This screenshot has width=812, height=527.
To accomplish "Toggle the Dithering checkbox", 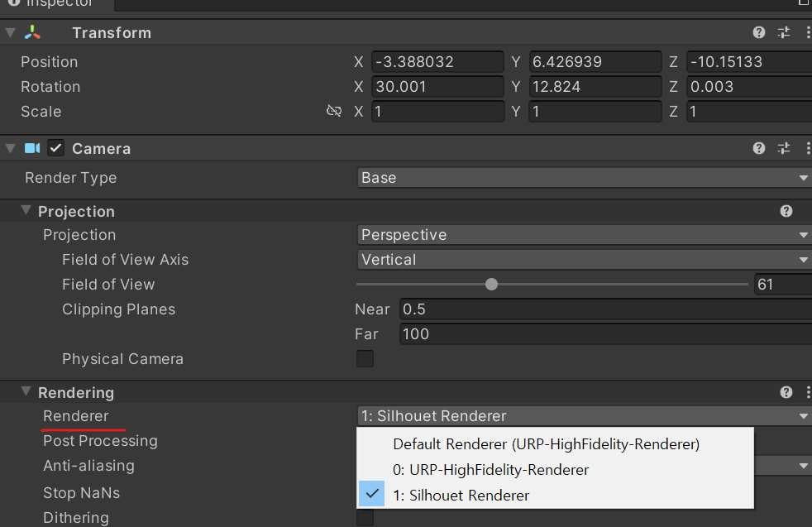I will [x=365, y=517].
